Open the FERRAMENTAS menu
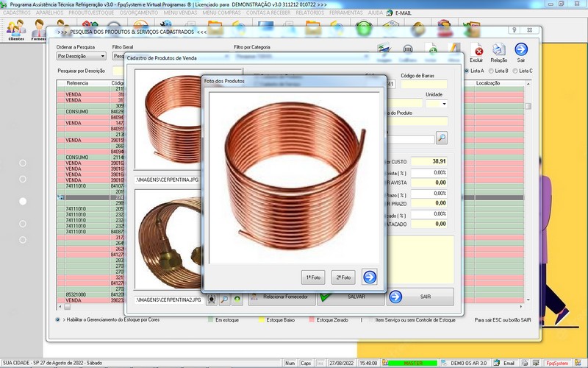This screenshot has height=368, width=588. (346, 13)
